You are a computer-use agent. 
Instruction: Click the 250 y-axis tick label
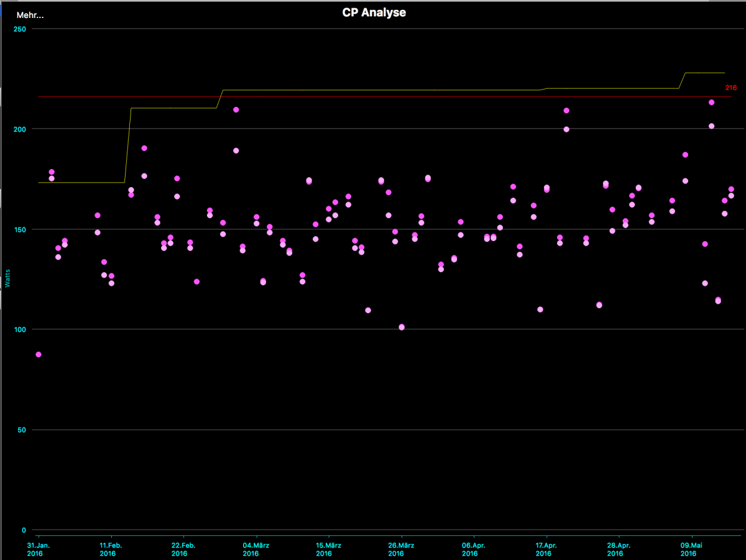point(21,29)
